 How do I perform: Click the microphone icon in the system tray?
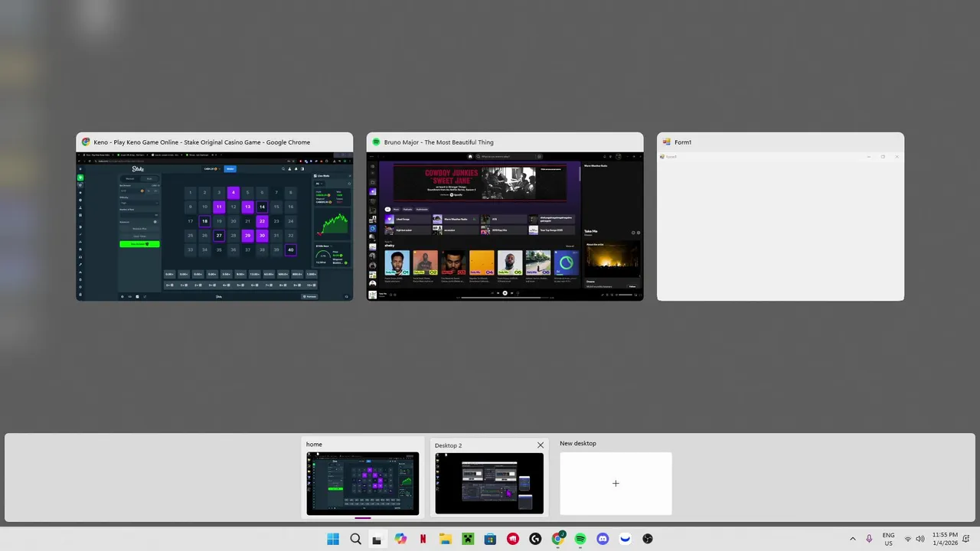click(869, 539)
